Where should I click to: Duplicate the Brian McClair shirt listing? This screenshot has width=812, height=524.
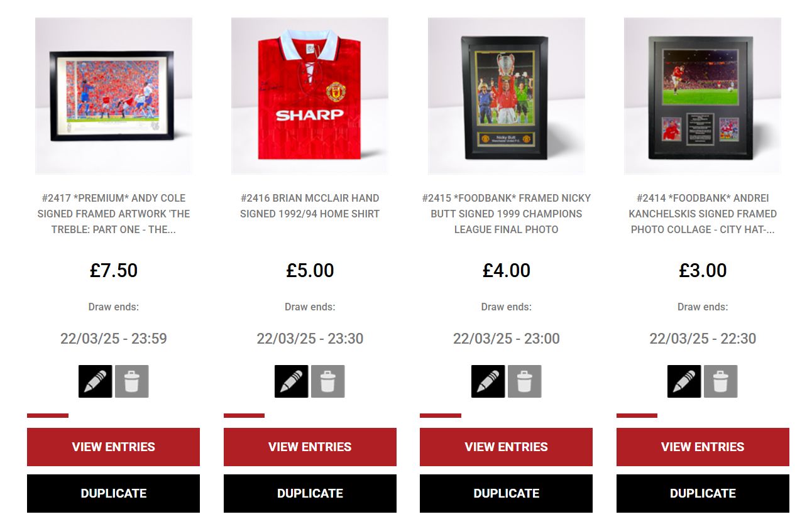[310, 493]
